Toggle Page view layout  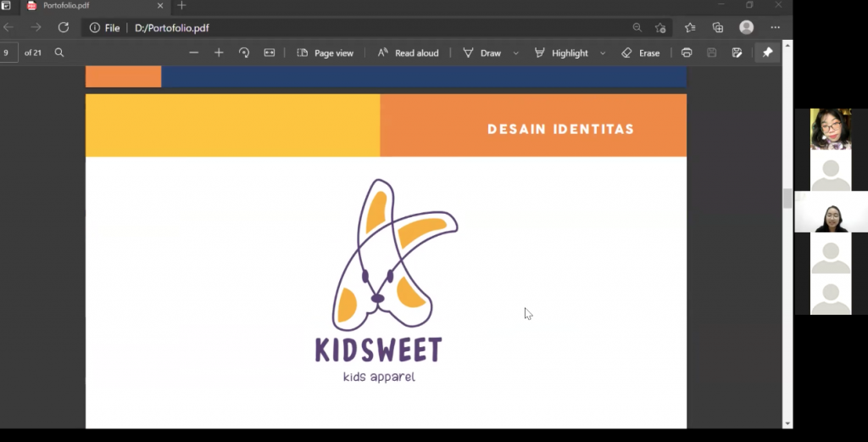325,53
